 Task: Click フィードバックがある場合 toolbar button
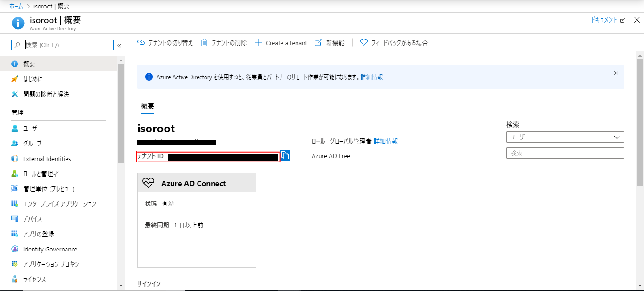pyautogui.click(x=394, y=42)
